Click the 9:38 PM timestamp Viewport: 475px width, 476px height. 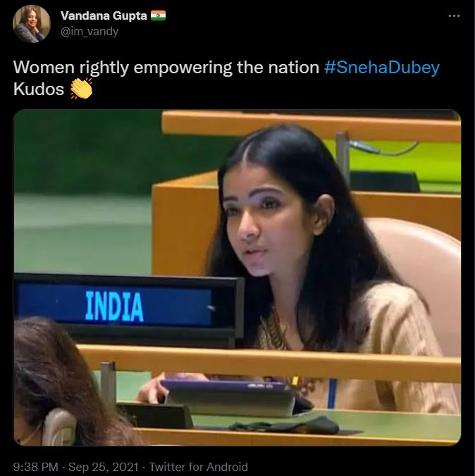(35, 467)
